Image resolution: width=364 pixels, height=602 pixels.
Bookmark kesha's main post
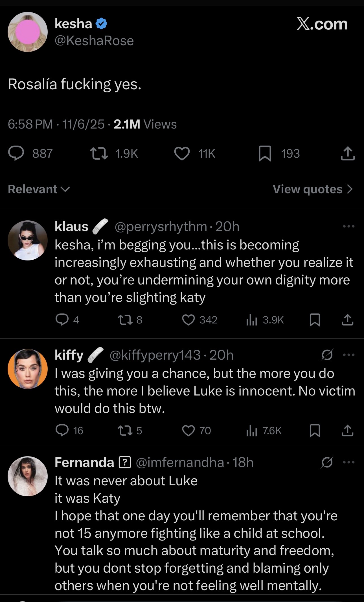[265, 154]
